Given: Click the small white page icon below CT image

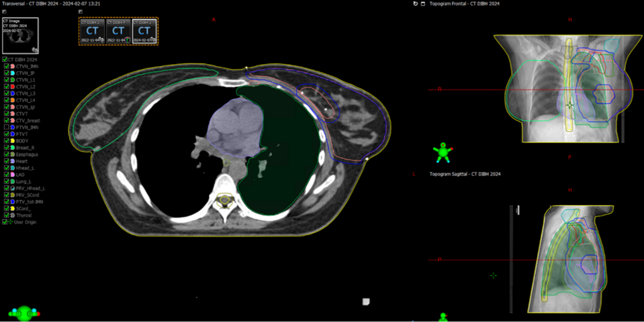Looking at the screenshot, I should coord(366,302).
